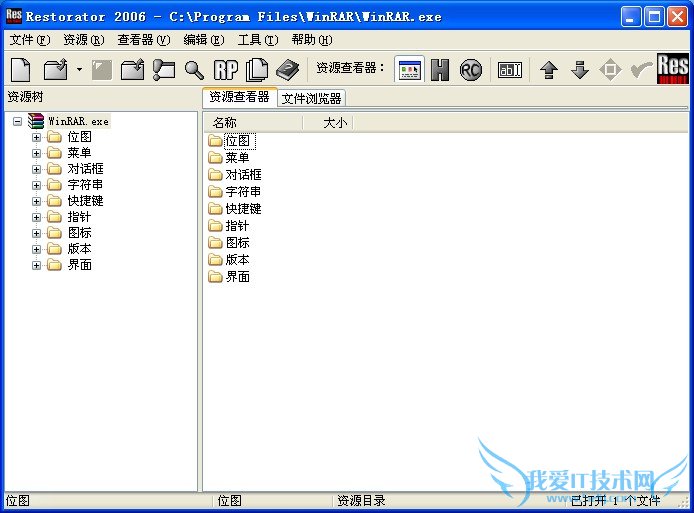Toggle the edit text (ab|) mode icon
Image resolution: width=694 pixels, height=513 pixels.
(510, 70)
